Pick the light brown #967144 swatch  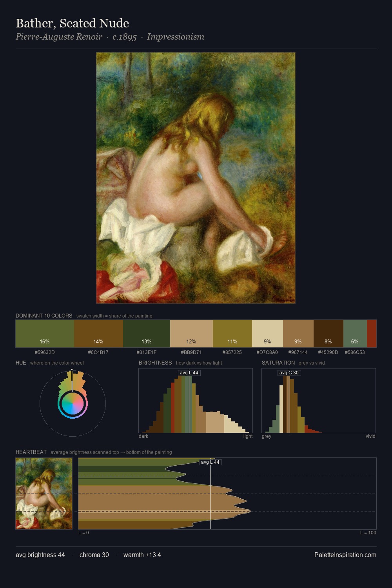298,334
